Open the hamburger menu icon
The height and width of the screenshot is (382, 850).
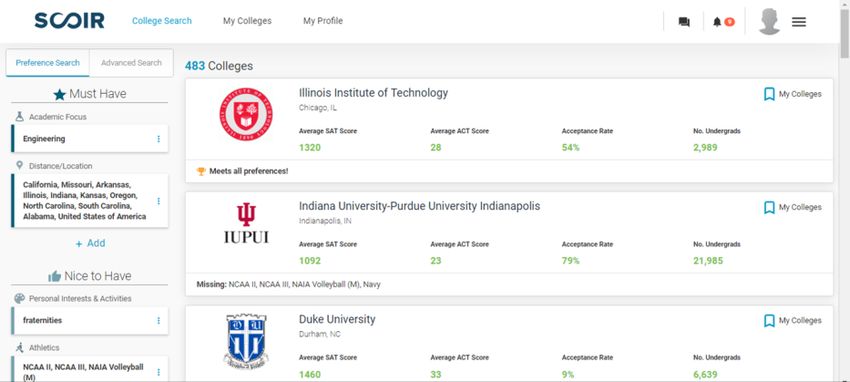pyautogui.click(x=799, y=22)
